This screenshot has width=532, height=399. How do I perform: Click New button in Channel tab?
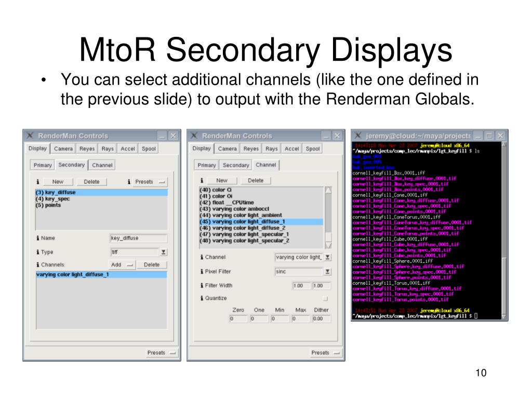[x=222, y=180]
